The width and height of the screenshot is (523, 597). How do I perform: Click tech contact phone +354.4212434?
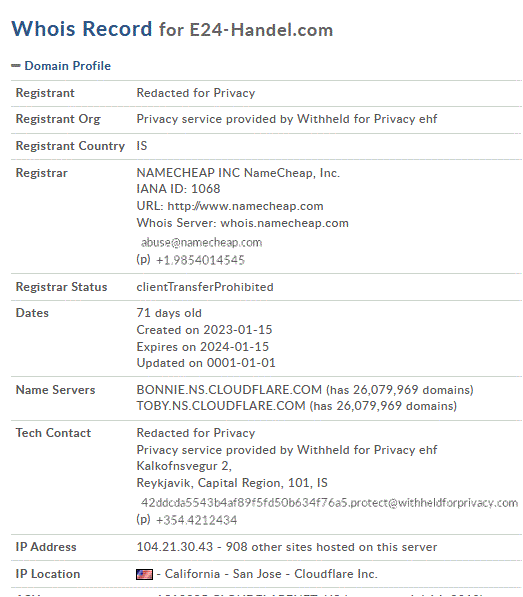[x=196, y=520]
